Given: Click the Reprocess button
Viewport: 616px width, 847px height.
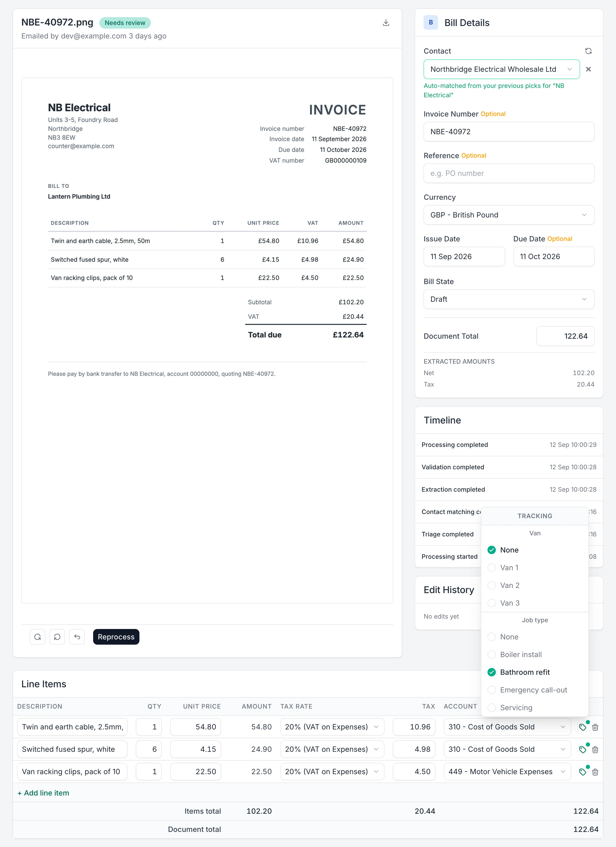Looking at the screenshot, I should point(116,637).
